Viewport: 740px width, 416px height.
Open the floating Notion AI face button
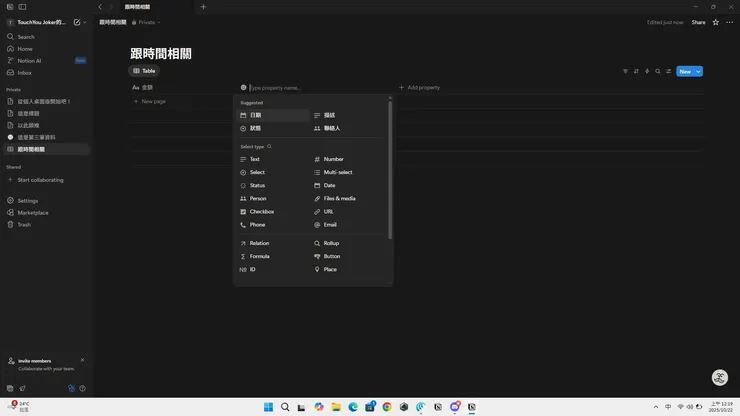click(x=720, y=377)
